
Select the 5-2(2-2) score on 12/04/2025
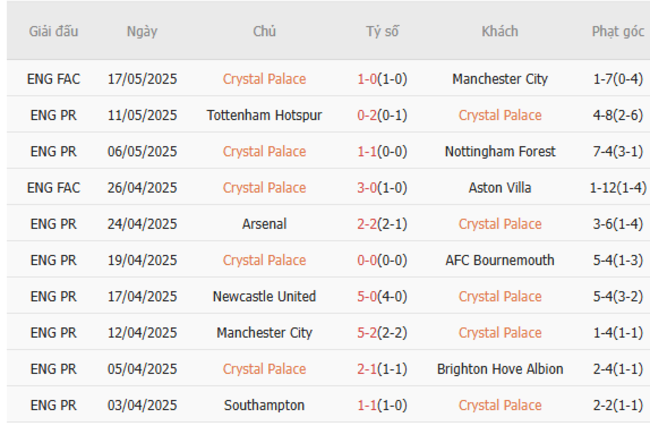tap(381, 333)
